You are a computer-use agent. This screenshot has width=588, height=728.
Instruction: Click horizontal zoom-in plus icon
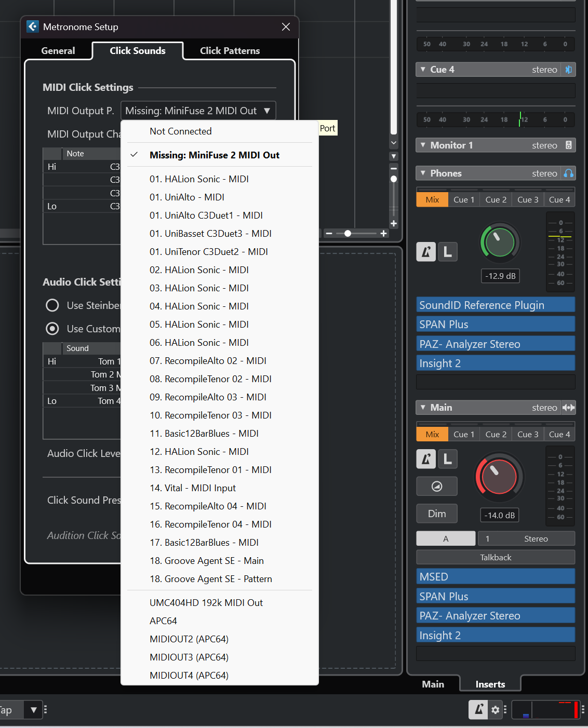(x=384, y=234)
